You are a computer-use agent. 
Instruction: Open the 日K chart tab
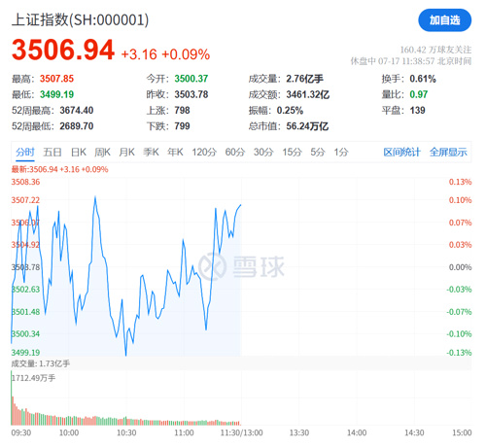(79, 152)
